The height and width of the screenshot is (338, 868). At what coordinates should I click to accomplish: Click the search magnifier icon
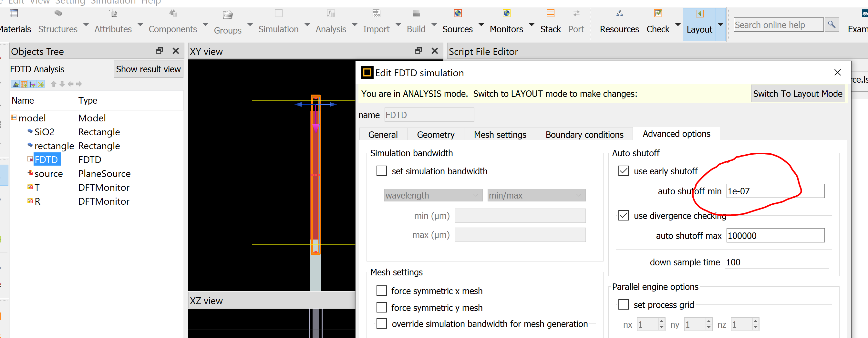click(832, 25)
